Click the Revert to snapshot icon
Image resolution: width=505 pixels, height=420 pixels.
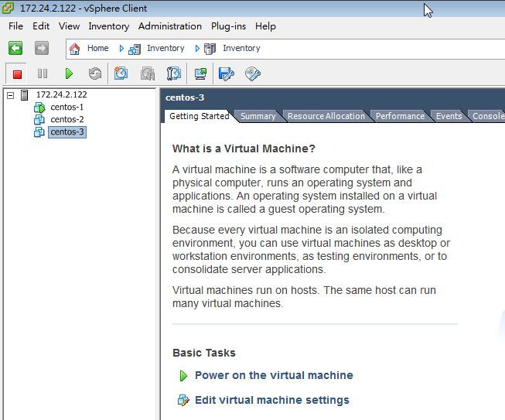click(x=148, y=73)
